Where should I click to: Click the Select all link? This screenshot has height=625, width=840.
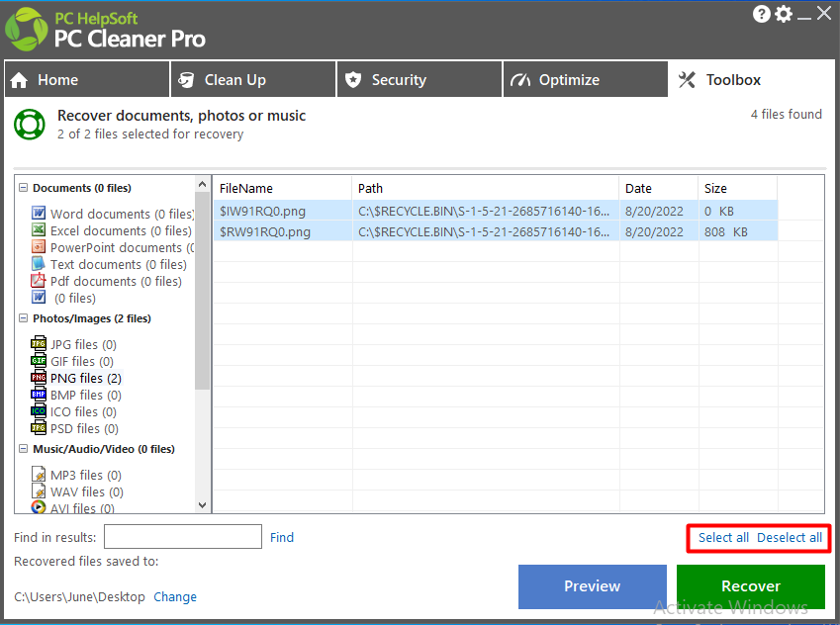click(723, 538)
